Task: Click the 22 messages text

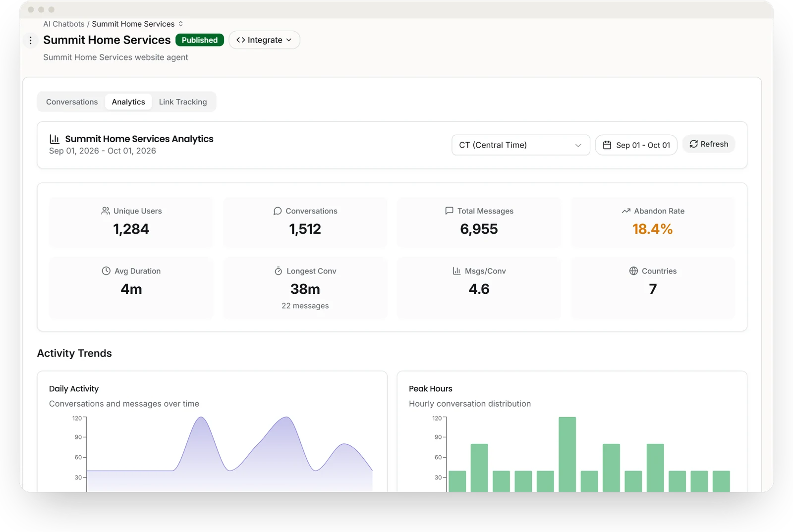Action: (305, 306)
